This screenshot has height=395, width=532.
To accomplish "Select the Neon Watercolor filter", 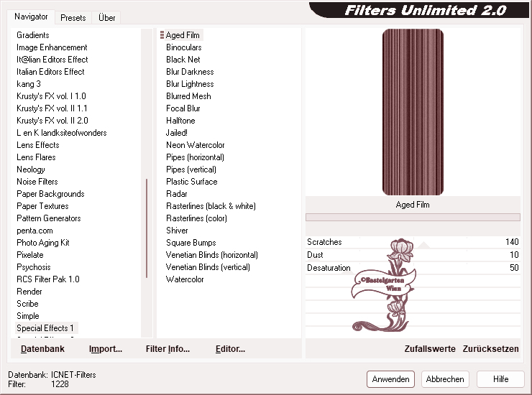I will (x=196, y=145).
